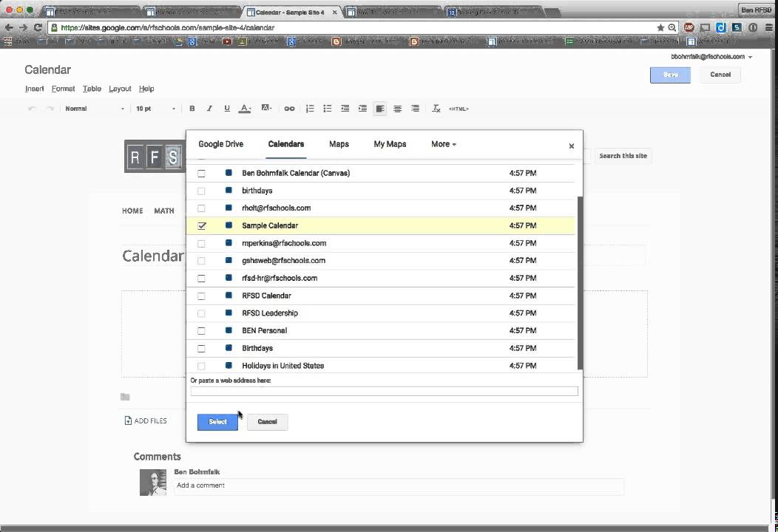Toggle italic formatting in the toolbar

pyautogui.click(x=209, y=109)
